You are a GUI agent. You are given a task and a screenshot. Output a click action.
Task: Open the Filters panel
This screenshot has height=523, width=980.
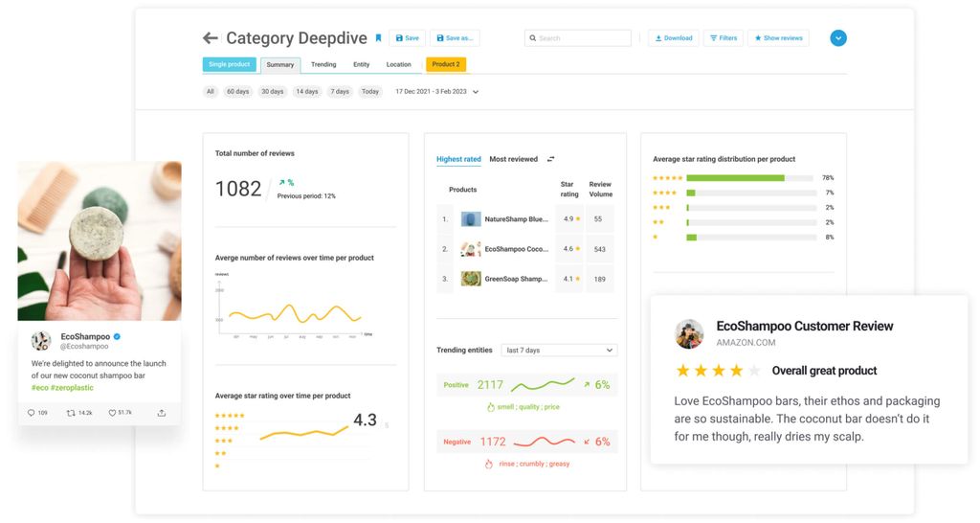(x=724, y=38)
